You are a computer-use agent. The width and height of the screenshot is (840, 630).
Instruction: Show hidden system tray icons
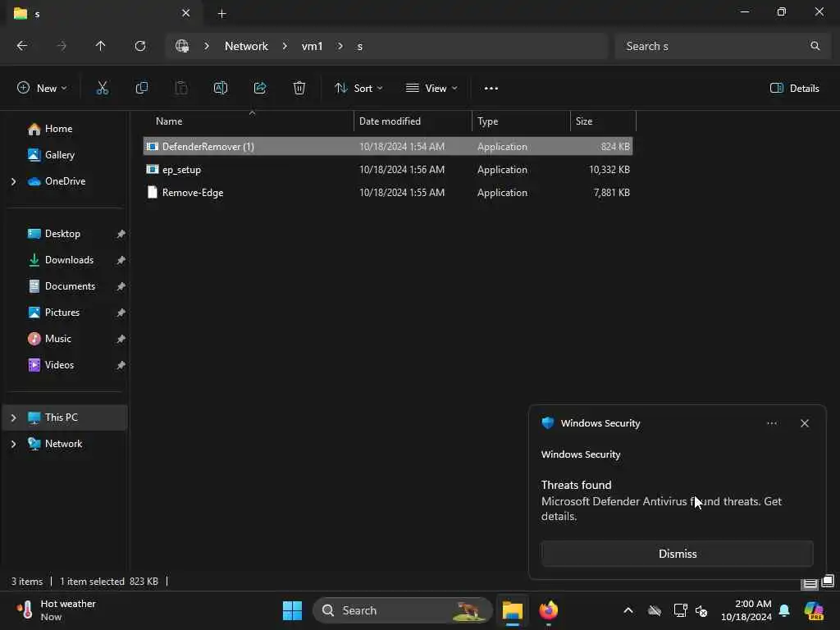(628, 610)
